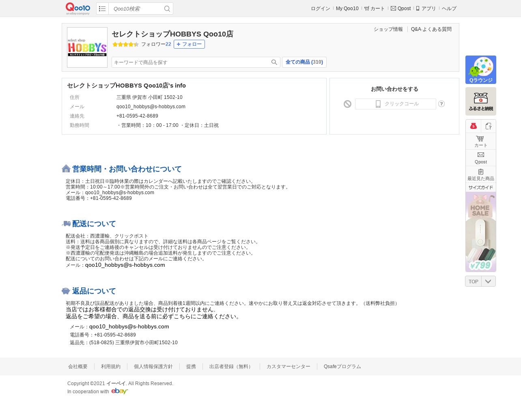This screenshot has height=420, width=521.
Task: Click the クリックコール button
Action: [396, 104]
